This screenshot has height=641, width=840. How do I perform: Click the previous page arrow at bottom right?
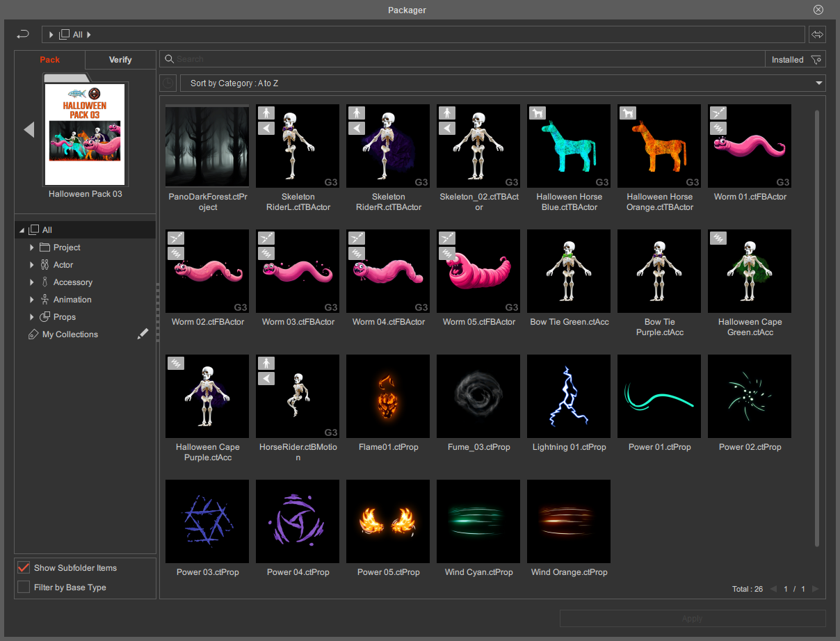pyautogui.click(x=773, y=589)
